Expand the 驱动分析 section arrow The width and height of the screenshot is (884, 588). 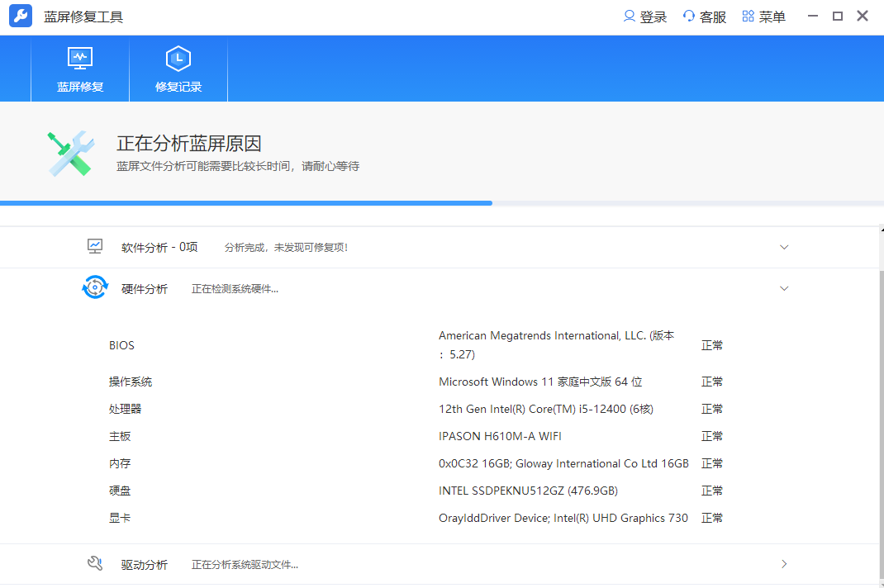coord(784,564)
